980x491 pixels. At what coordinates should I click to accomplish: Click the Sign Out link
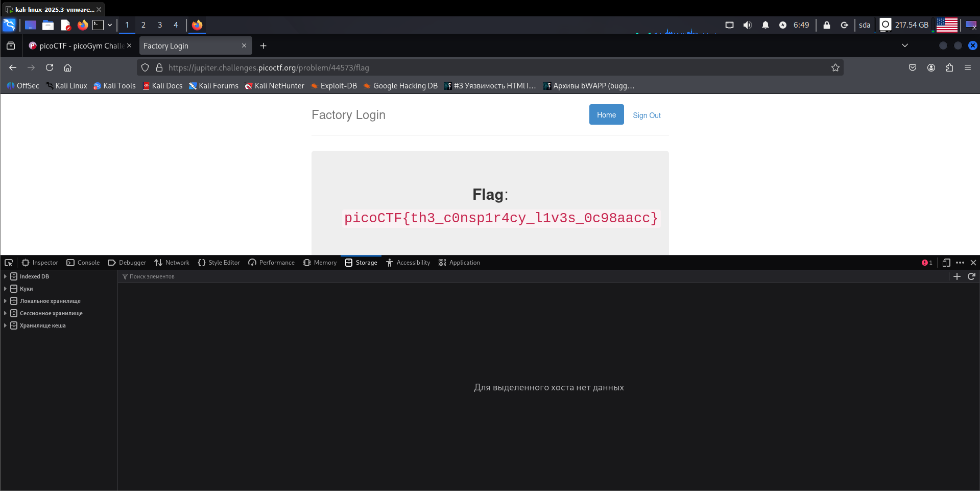[x=647, y=115]
